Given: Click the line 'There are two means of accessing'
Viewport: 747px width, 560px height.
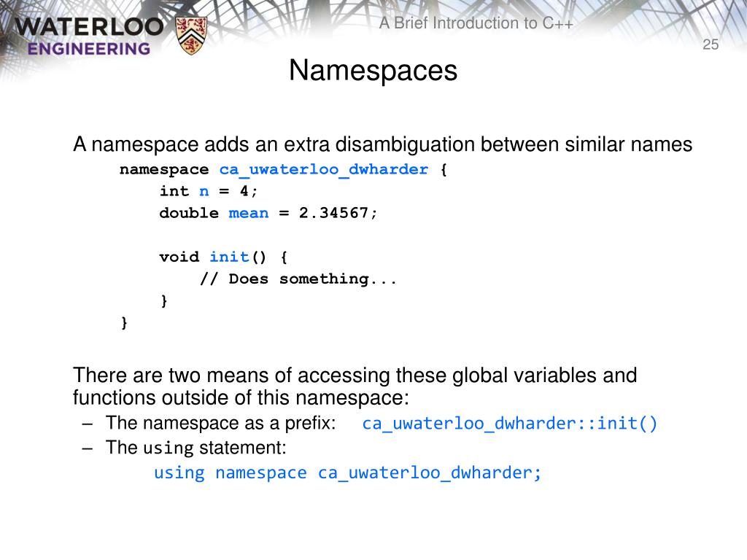Looking at the screenshot, I should click(x=355, y=376).
